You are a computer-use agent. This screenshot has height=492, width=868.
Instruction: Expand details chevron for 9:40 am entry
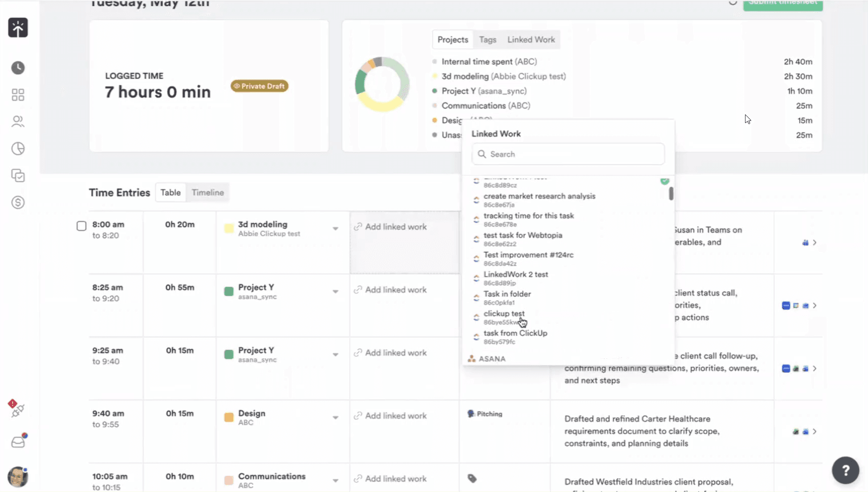tap(814, 432)
